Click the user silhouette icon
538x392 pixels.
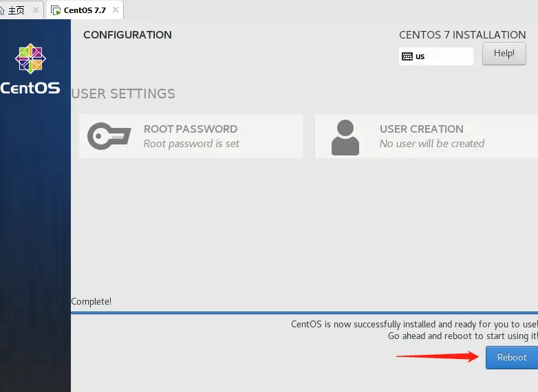(x=345, y=137)
